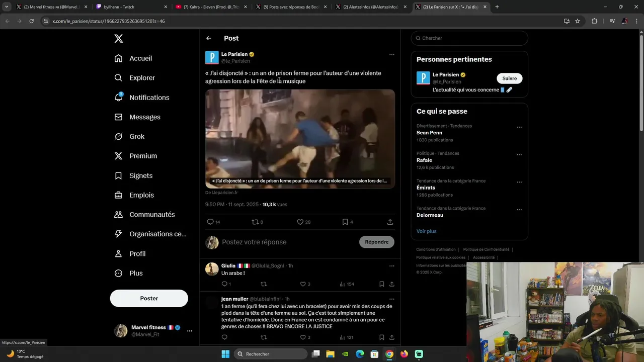This screenshot has width=644, height=362.
Task: Open Windows Start menu
Action: click(225, 354)
